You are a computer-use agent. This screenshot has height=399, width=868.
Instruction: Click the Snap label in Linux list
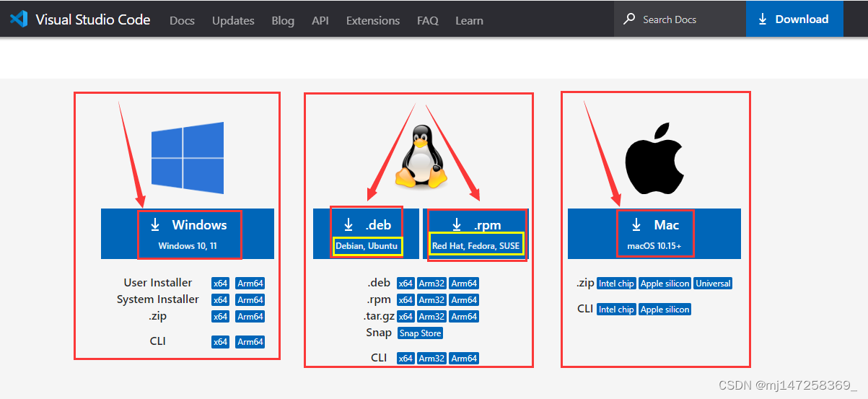(x=379, y=333)
